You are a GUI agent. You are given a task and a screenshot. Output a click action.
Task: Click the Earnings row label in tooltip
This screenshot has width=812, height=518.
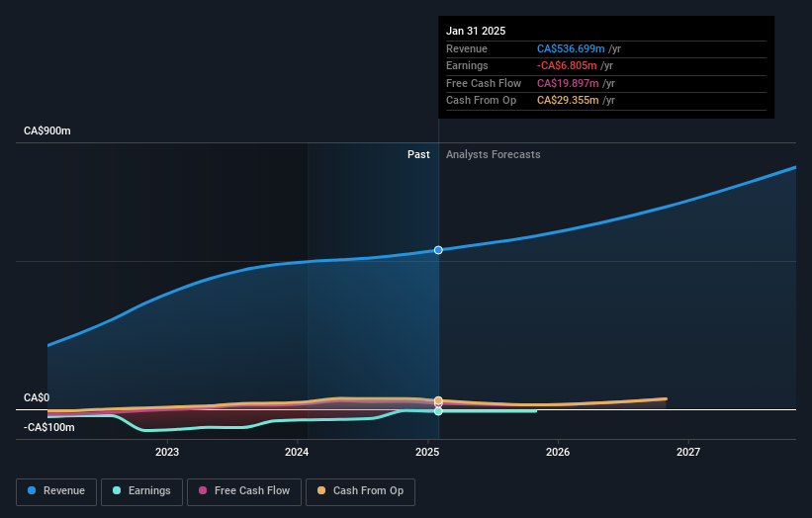click(x=467, y=65)
